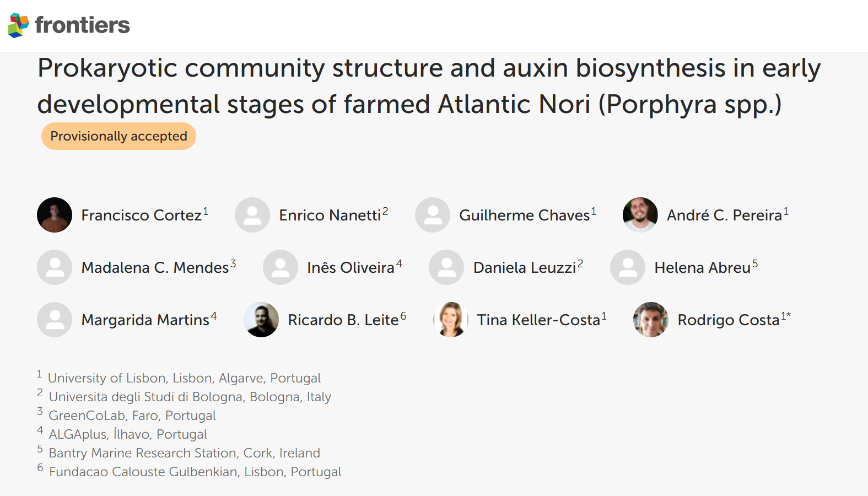The image size is (868, 496).
Task: Open the Tina Keller-Costa author link
Action: [538, 320]
